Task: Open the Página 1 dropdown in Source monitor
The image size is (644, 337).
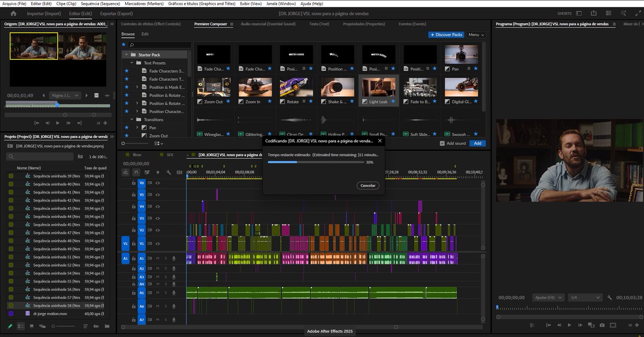Action: click(x=65, y=95)
